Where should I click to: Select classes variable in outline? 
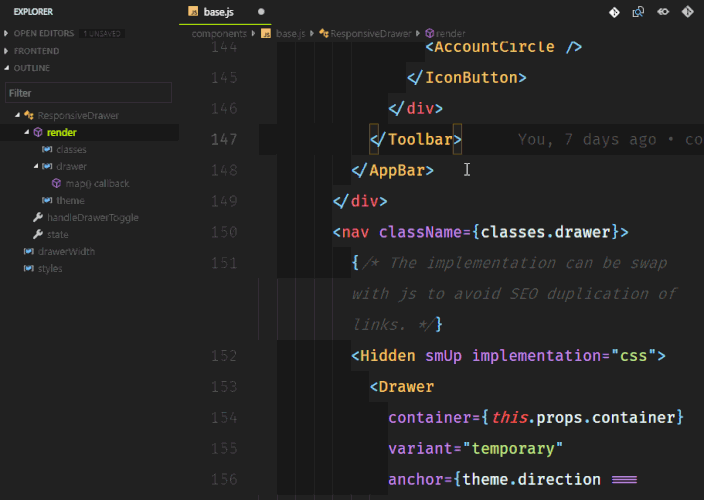click(71, 149)
